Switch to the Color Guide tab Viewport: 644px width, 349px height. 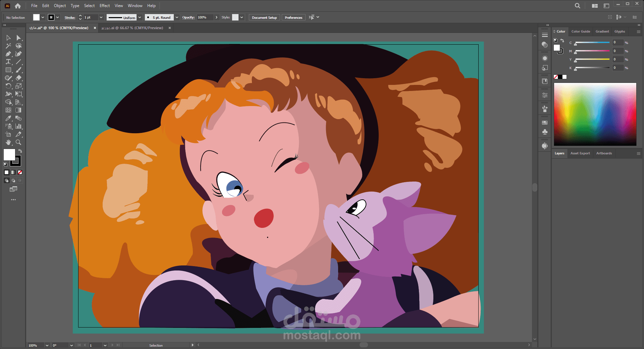581,32
